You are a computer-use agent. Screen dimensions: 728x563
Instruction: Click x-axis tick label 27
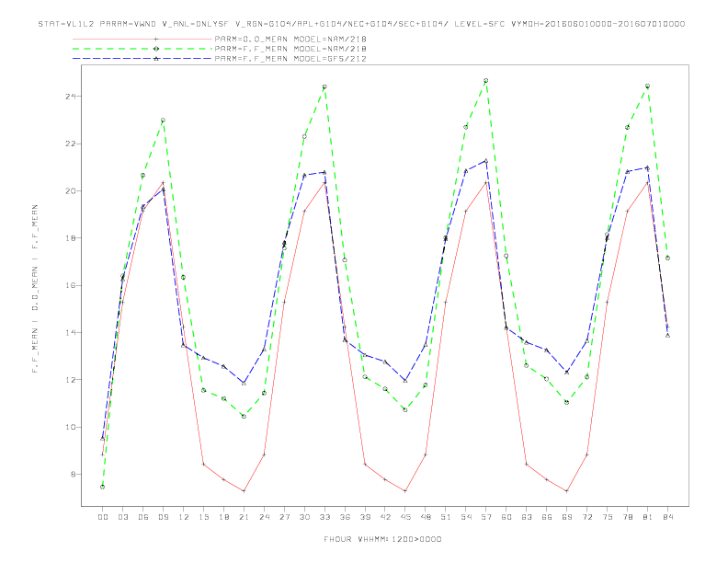tap(284, 517)
